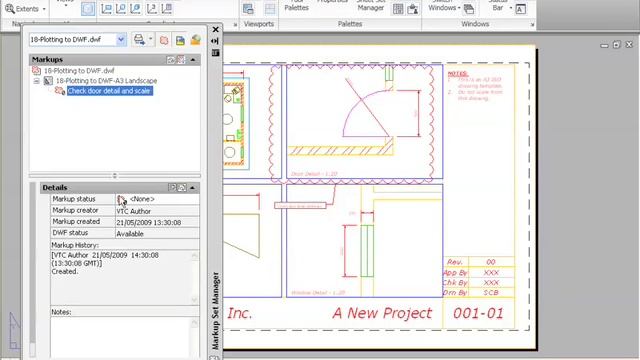This screenshot has width=640, height=360.
Task: Collapse the Markups section triangle
Action: (193, 60)
